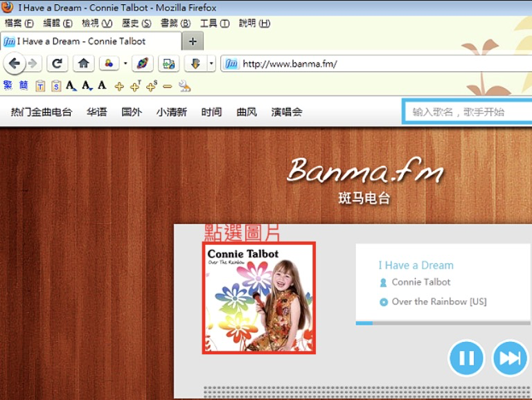Viewport: 532px width, 400px height.
Task: Click the yellow plus icon marked S
Action: point(151,86)
